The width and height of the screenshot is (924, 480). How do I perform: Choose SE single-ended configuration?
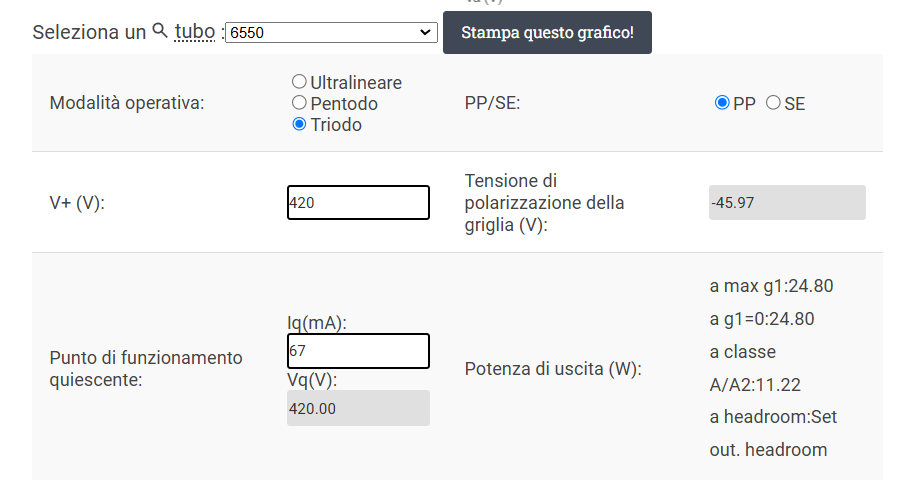click(x=773, y=102)
